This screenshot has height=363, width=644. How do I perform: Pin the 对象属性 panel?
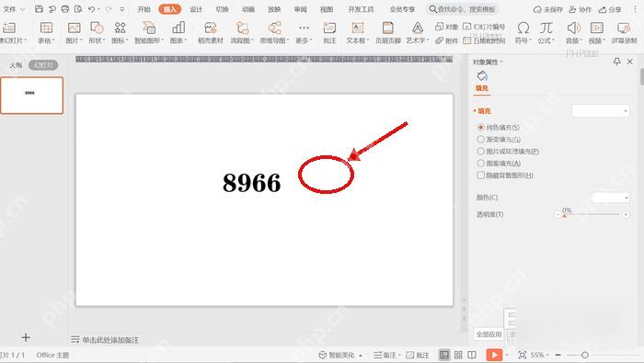coord(616,62)
